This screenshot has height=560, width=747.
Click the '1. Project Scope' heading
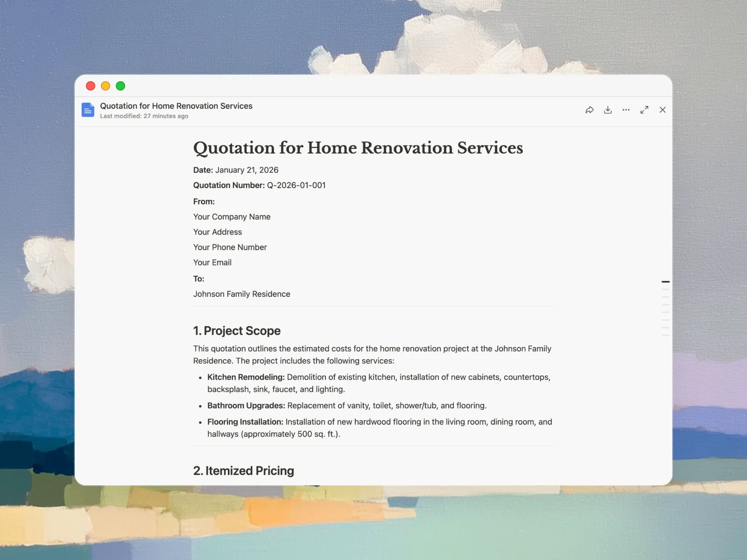coord(237,331)
